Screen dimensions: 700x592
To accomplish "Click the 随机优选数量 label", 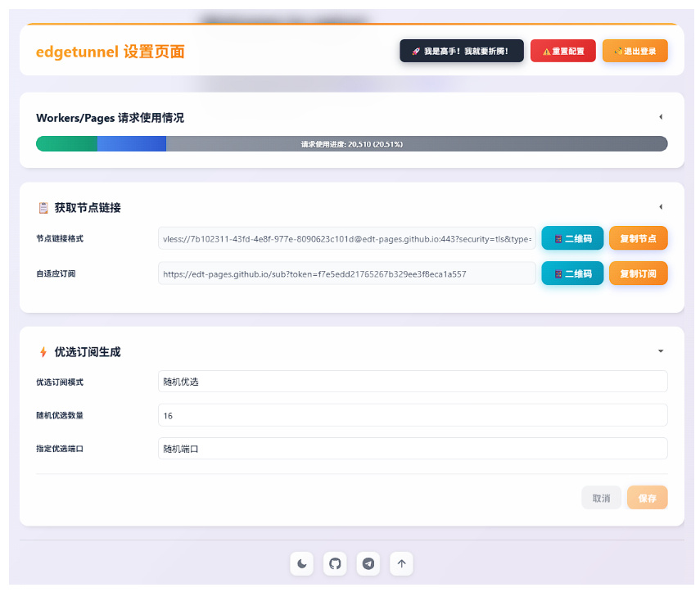I will click(x=60, y=415).
